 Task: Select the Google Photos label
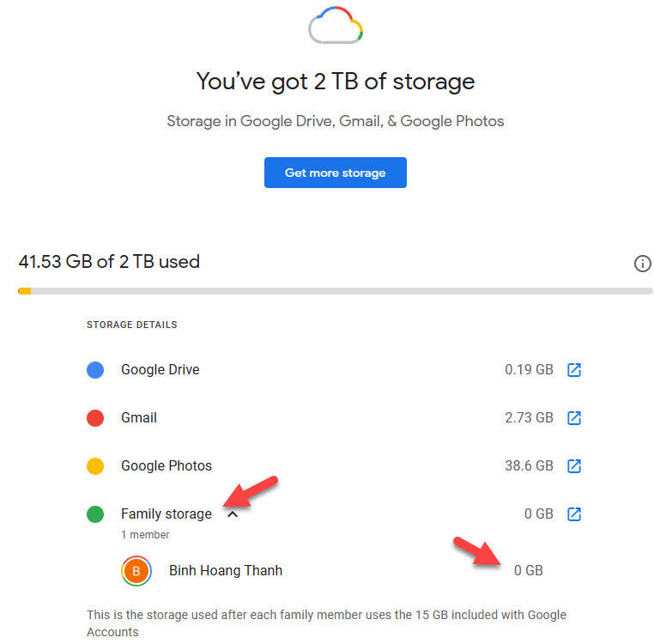pyautogui.click(x=167, y=465)
